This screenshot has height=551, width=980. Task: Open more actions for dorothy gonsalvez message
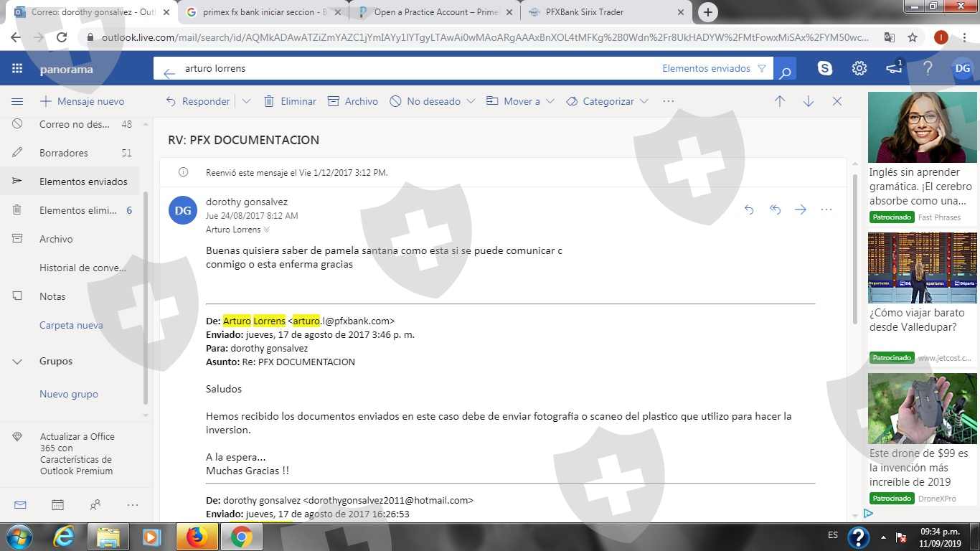pos(826,209)
